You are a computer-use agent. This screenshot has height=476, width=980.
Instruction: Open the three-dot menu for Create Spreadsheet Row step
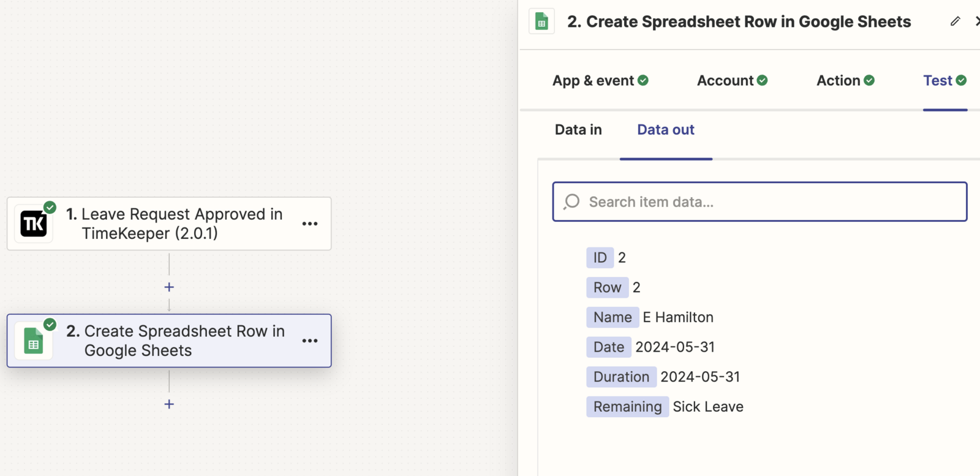pos(310,341)
